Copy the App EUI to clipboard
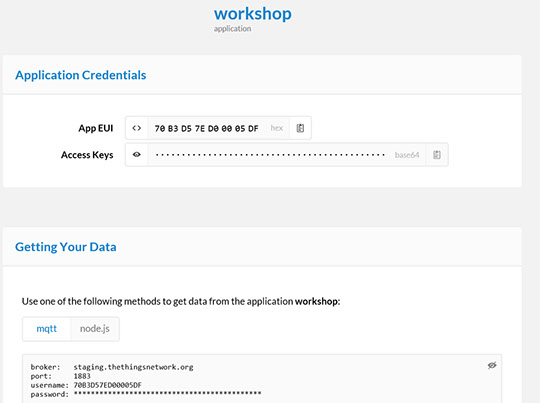Image resolution: width=540 pixels, height=403 pixels. click(x=300, y=128)
